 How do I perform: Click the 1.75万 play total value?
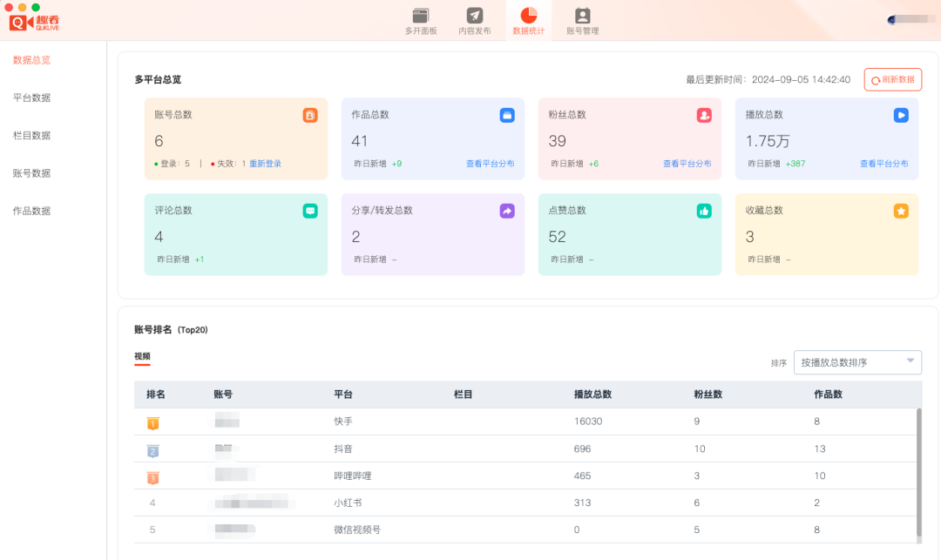768,141
